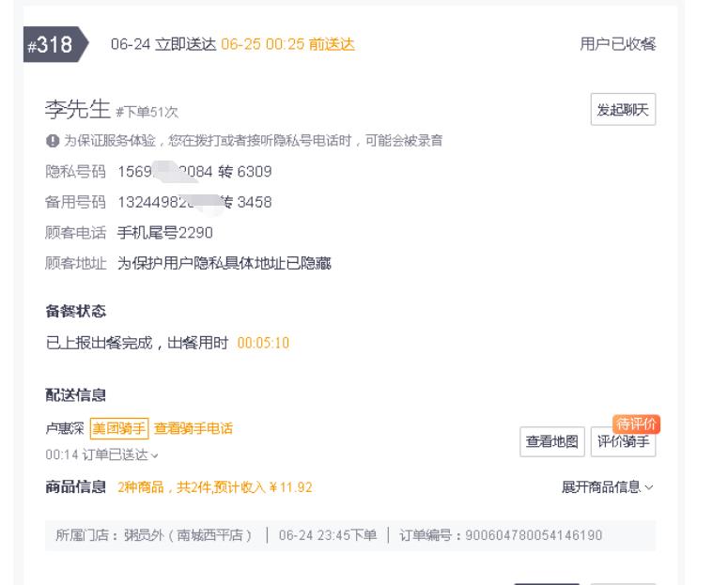Image resolution: width=728 pixels, height=585 pixels.
Task: Click 隐私号码 number ending 转 6309
Action: pos(194,171)
